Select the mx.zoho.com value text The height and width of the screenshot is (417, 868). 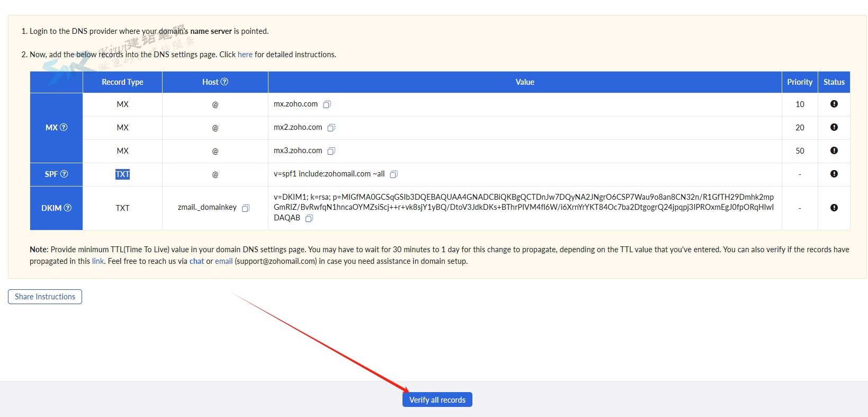[x=296, y=104]
